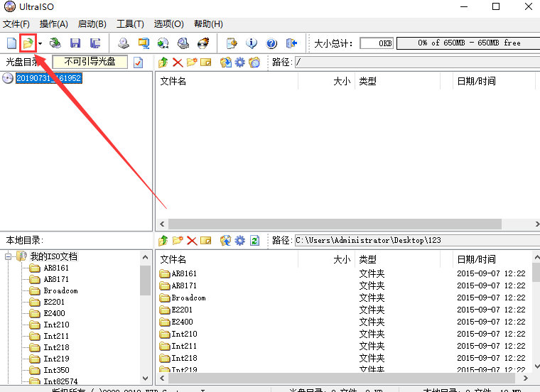Go up one level in disc directory toolbar
The height and width of the screenshot is (392, 540).
(163, 62)
